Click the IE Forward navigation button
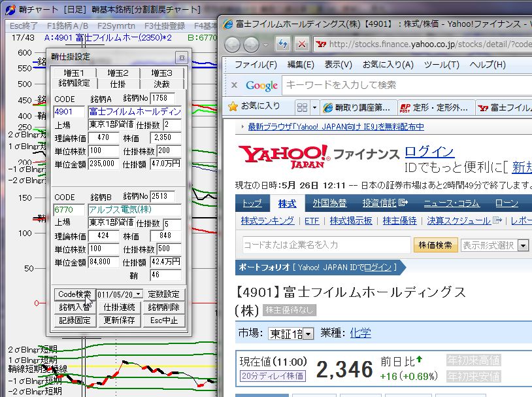The image size is (532, 397). pyautogui.click(x=251, y=44)
